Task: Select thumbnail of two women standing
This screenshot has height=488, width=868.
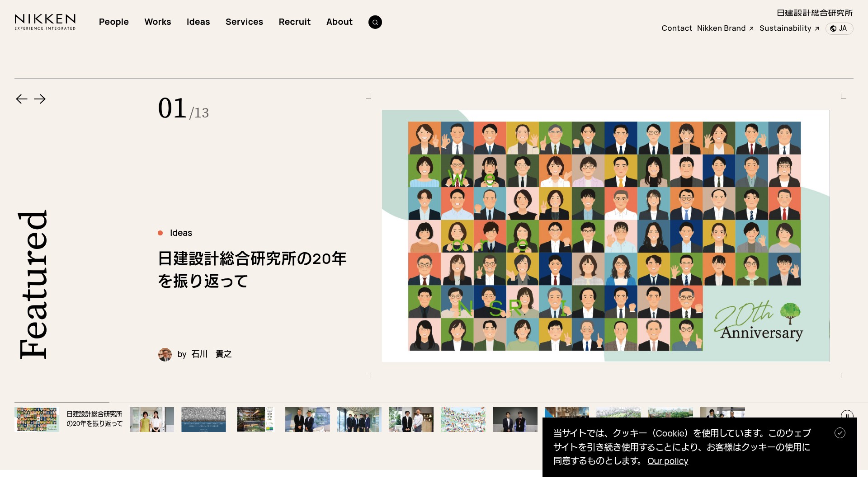Action: tap(152, 419)
